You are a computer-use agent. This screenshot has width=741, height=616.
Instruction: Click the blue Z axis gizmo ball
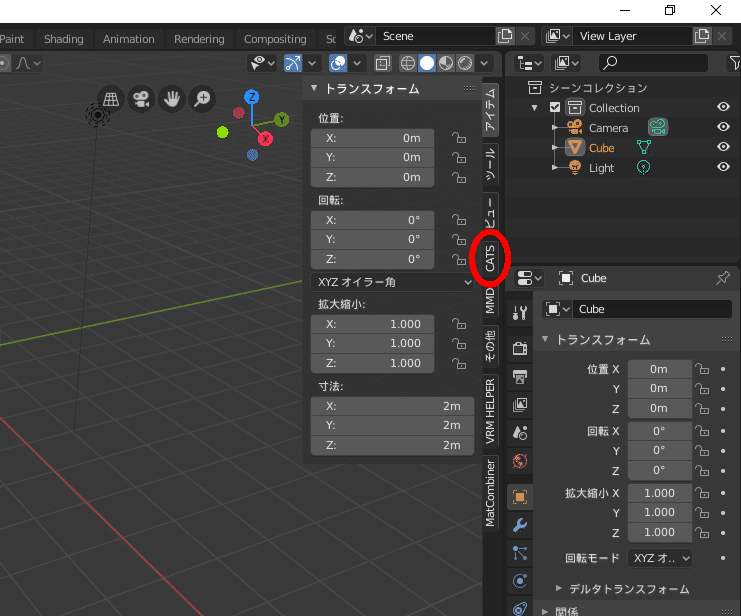tap(251, 97)
